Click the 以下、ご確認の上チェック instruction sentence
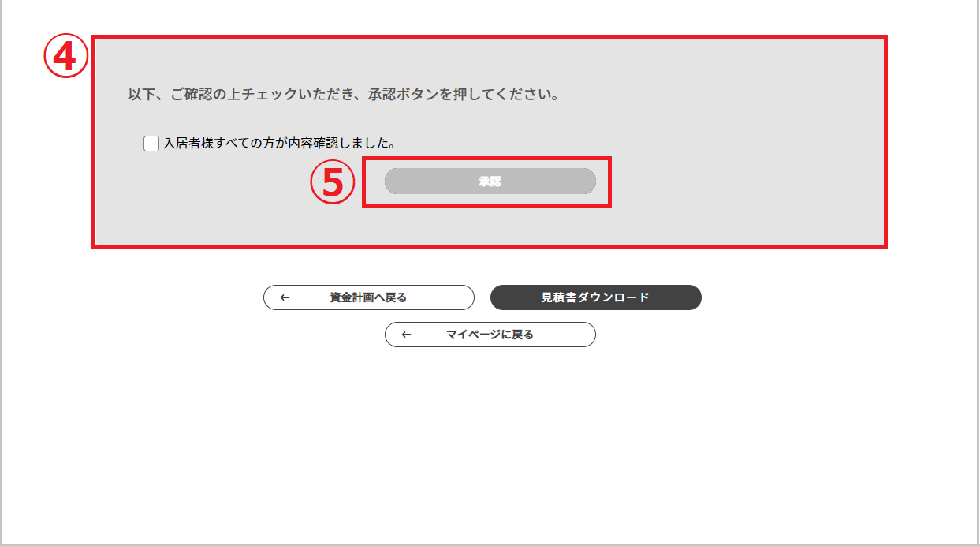The height and width of the screenshot is (546, 980). [344, 95]
